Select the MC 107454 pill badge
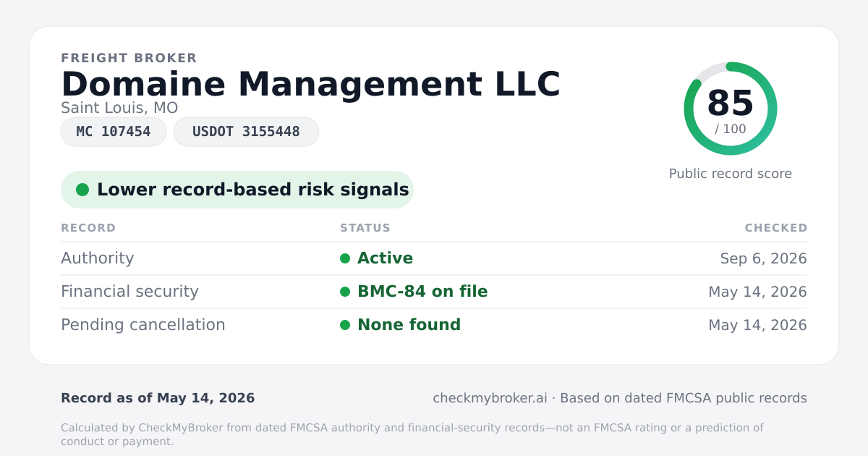This screenshot has height=456, width=868. point(114,132)
